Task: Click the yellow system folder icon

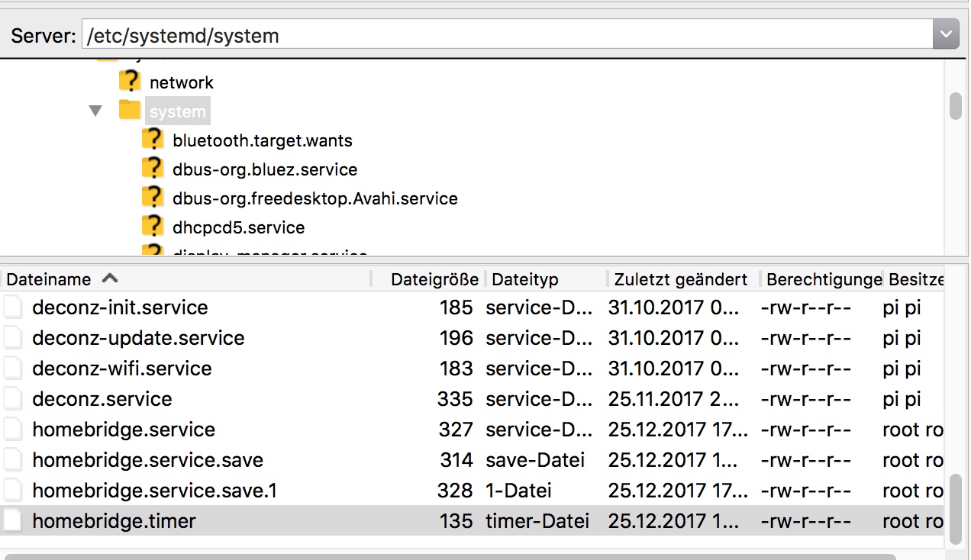Action: pos(131,111)
